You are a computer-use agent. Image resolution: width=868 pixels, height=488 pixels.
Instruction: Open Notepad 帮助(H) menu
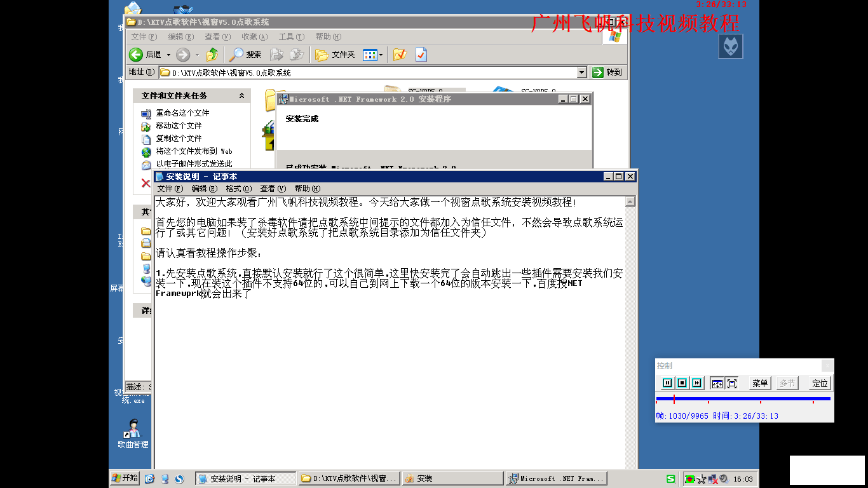click(x=308, y=189)
